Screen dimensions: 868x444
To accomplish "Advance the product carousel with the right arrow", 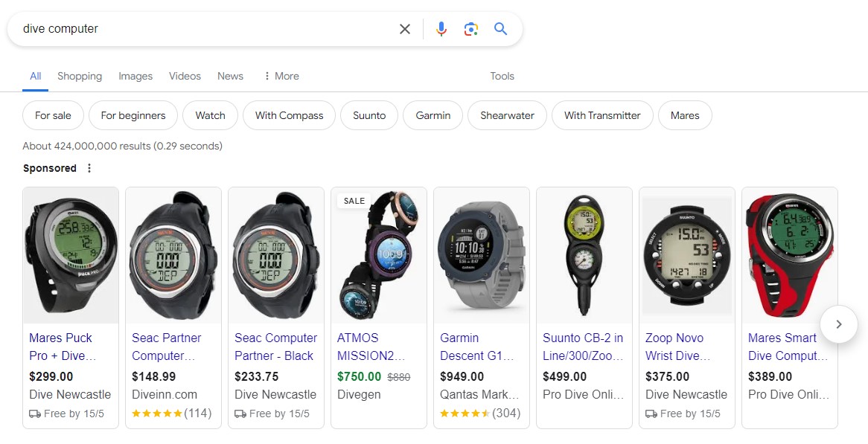I will (839, 324).
